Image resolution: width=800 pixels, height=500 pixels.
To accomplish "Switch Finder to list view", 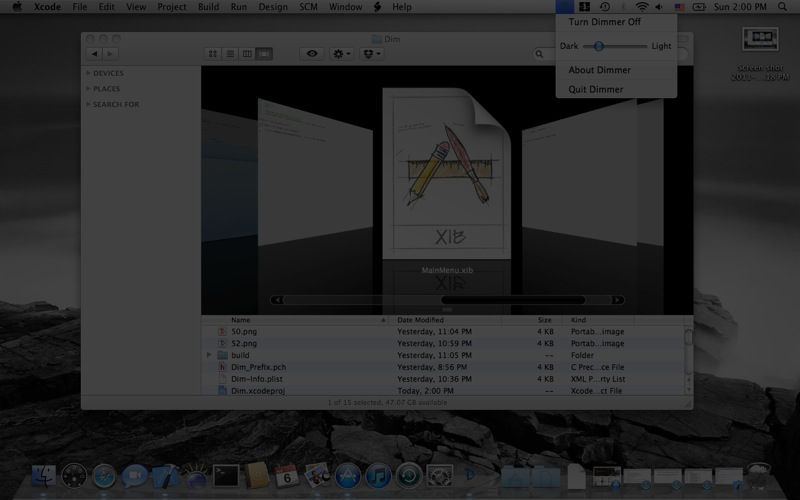I will pos(230,54).
